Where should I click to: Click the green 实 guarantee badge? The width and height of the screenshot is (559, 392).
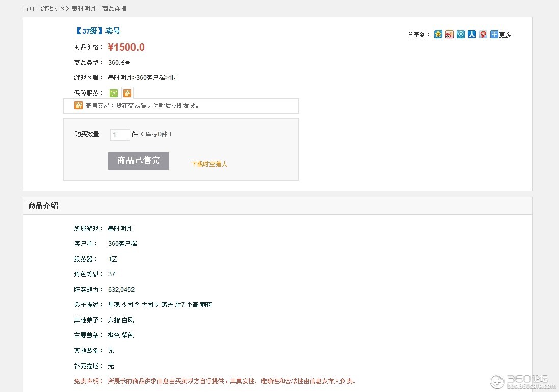[113, 93]
